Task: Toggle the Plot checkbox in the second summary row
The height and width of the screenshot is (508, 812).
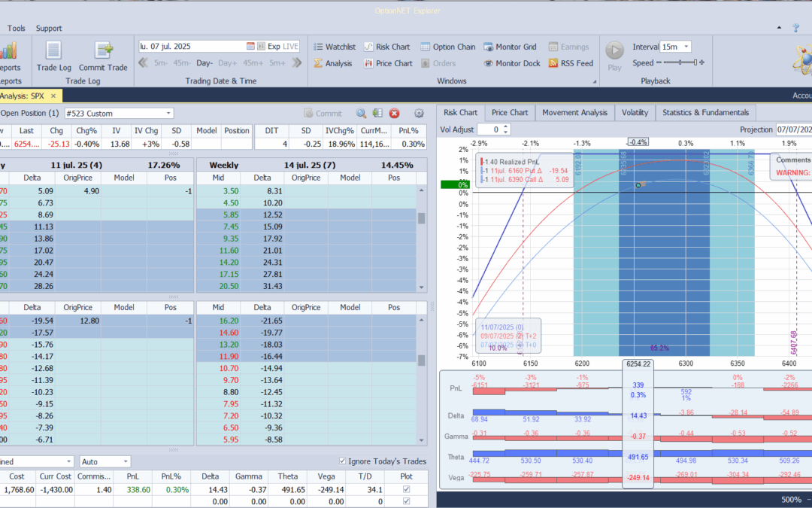Action: tap(407, 501)
